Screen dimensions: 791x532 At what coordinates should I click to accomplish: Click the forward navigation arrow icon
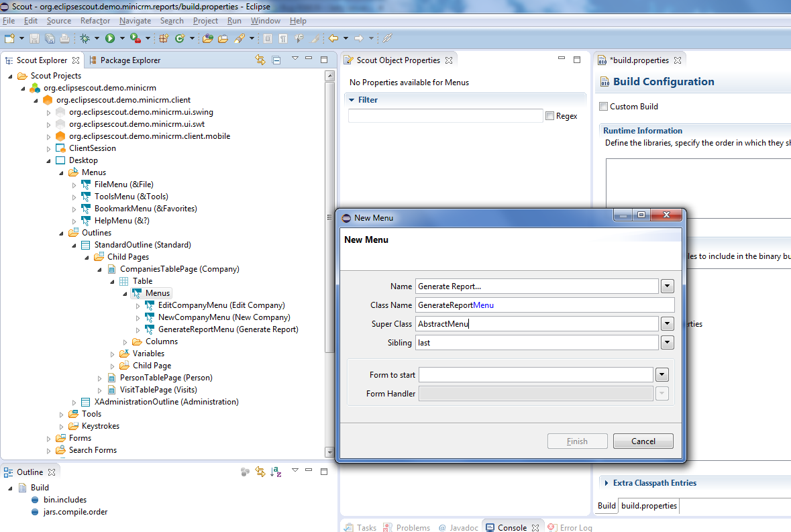click(359, 38)
